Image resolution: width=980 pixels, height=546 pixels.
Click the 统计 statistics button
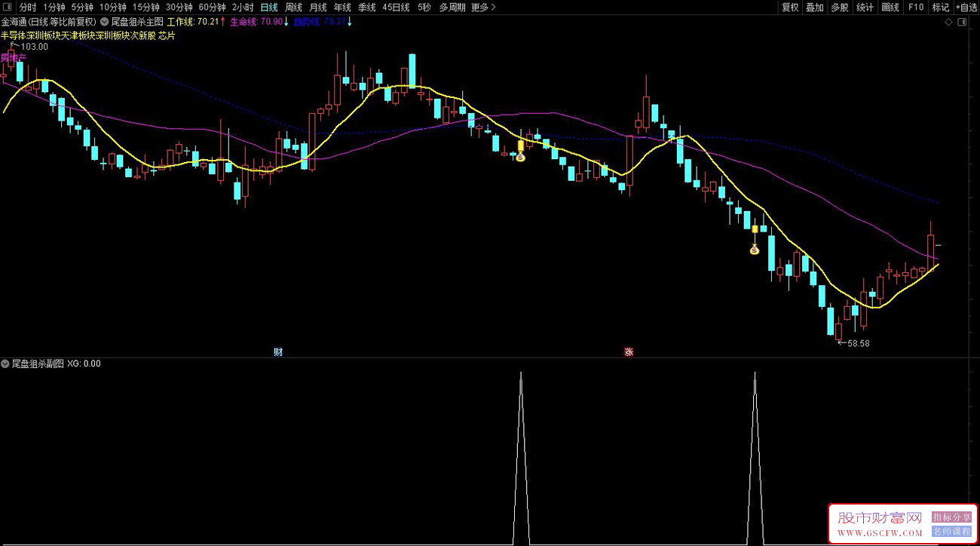pos(865,8)
